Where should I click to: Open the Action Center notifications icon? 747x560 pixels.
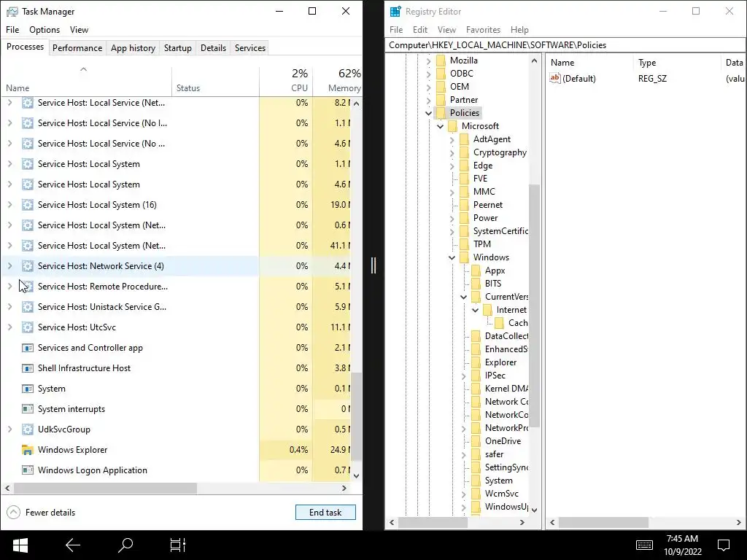click(724, 545)
